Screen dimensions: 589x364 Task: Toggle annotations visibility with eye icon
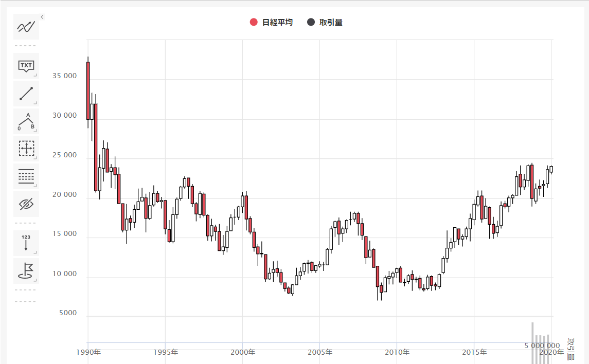coord(26,204)
